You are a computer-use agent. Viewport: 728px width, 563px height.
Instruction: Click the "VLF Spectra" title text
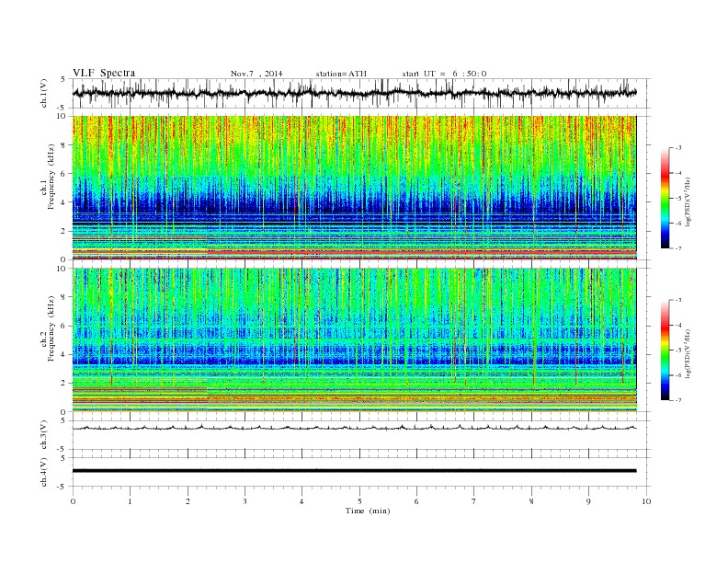tap(104, 73)
